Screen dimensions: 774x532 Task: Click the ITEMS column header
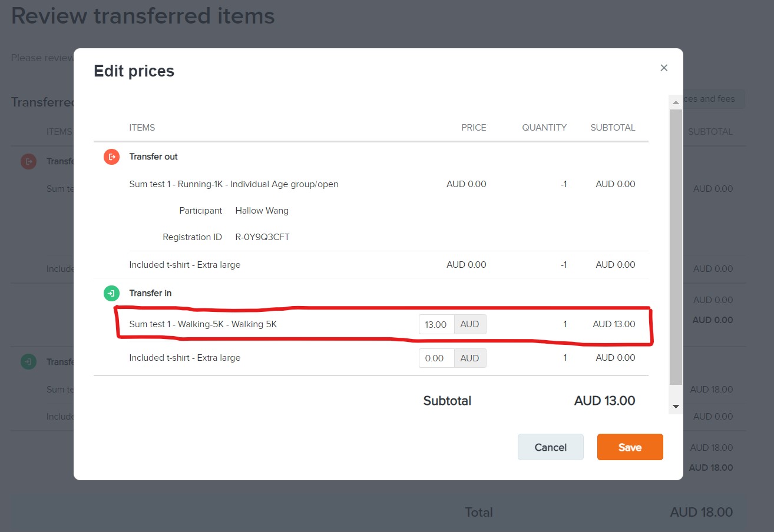click(x=142, y=127)
